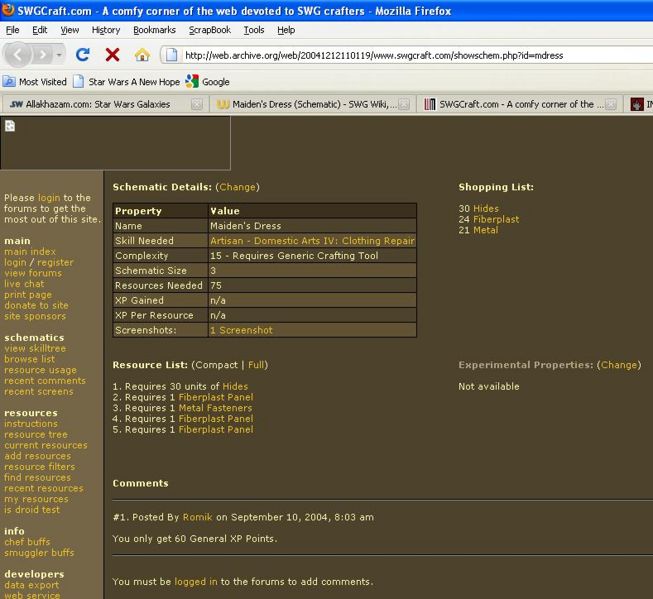Click the view skilltree sidebar link
The width and height of the screenshot is (653, 599).
tap(36, 349)
